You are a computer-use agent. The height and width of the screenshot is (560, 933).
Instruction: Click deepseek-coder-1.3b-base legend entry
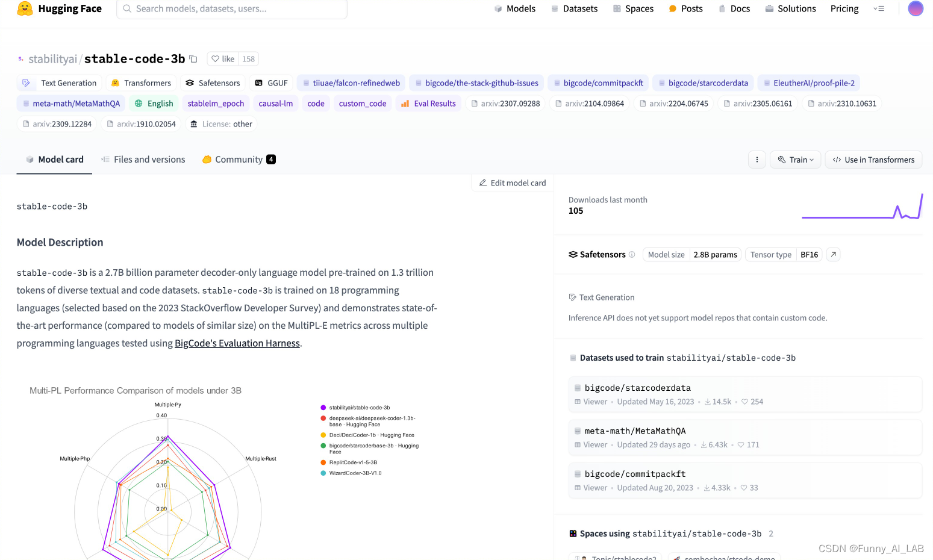(368, 421)
